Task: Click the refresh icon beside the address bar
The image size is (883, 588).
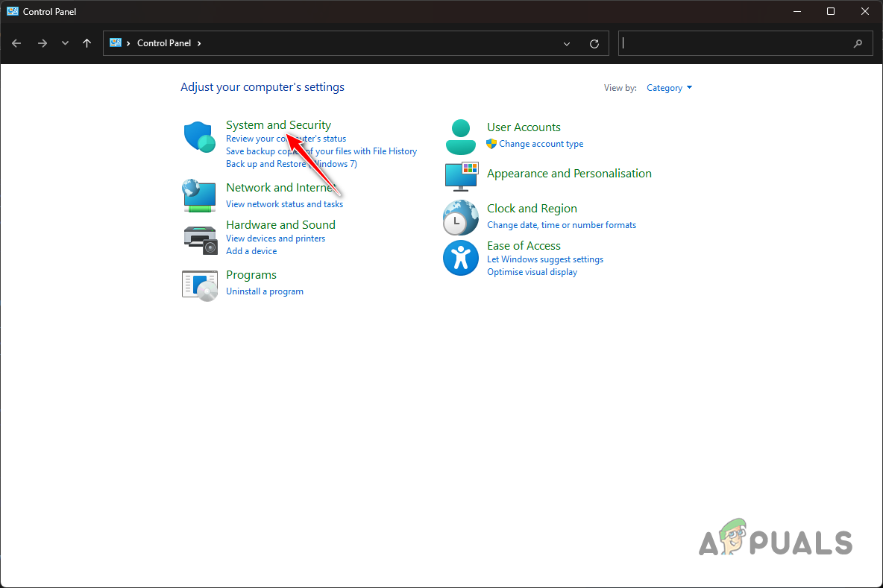Action: coord(594,43)
